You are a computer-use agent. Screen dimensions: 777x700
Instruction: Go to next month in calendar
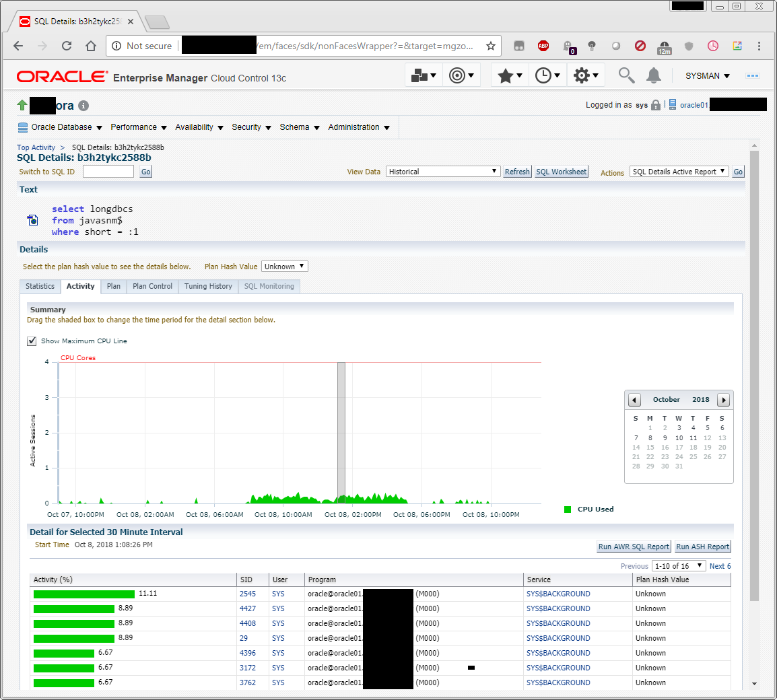pyautogui.click(x=724, y=400)
